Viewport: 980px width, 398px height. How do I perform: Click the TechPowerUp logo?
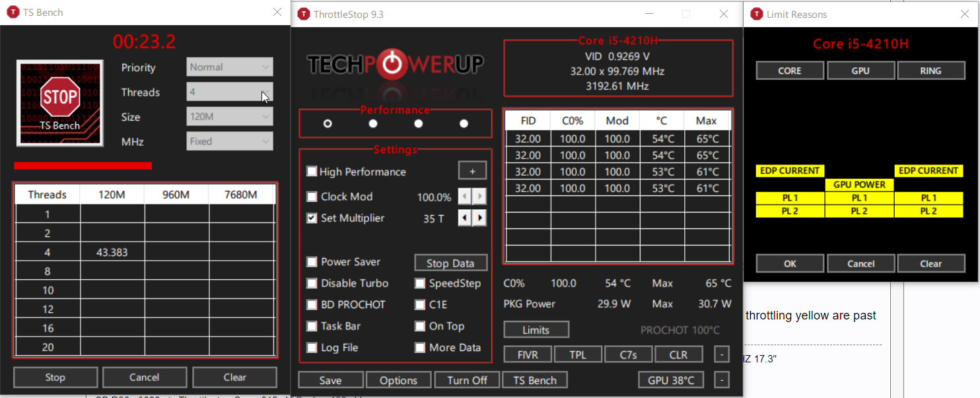pyautogui.click(x=396, y=64)
